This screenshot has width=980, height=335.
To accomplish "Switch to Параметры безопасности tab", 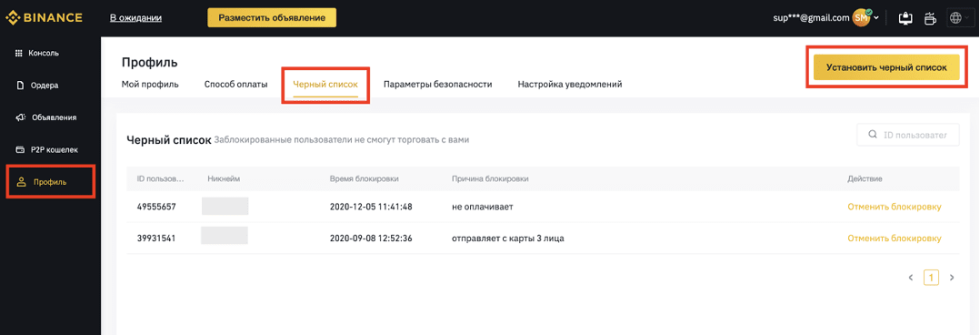I will point(438,85).
